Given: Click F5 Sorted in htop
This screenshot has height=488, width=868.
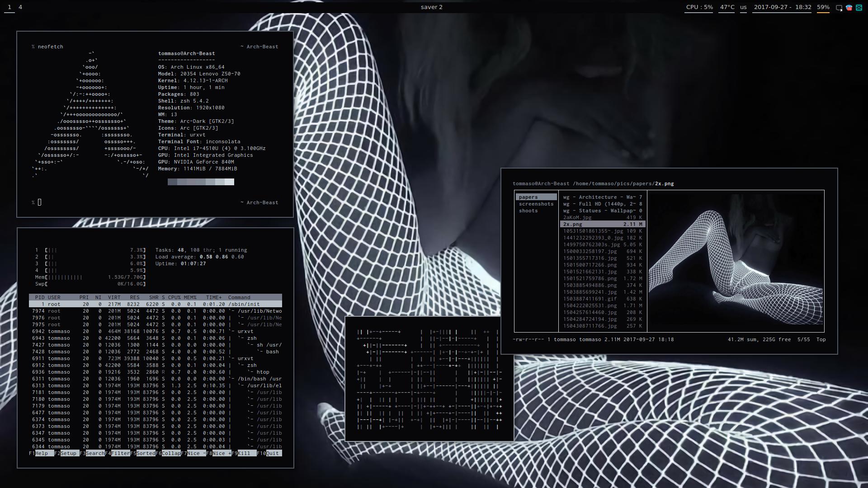Looking at the screenshot, I should point(143,453).
